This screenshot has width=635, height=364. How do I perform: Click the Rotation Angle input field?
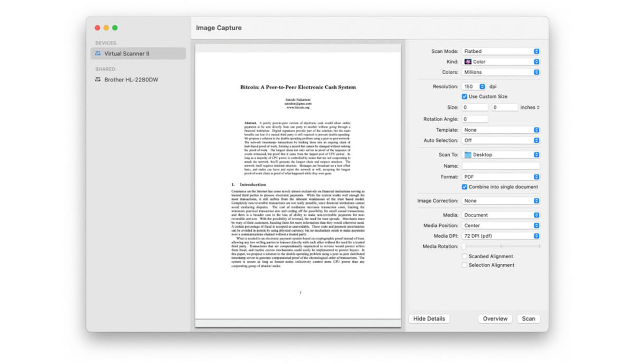[475, 119]
